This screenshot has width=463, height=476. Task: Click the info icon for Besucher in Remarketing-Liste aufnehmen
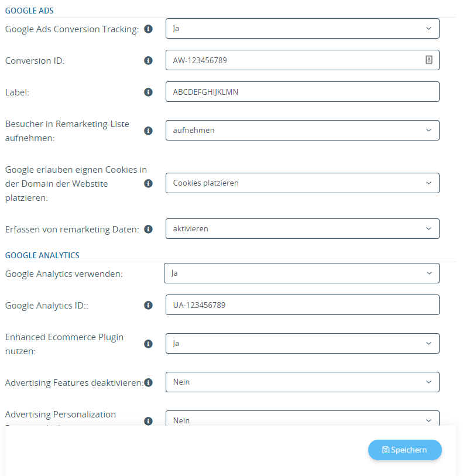pos(148,131)
